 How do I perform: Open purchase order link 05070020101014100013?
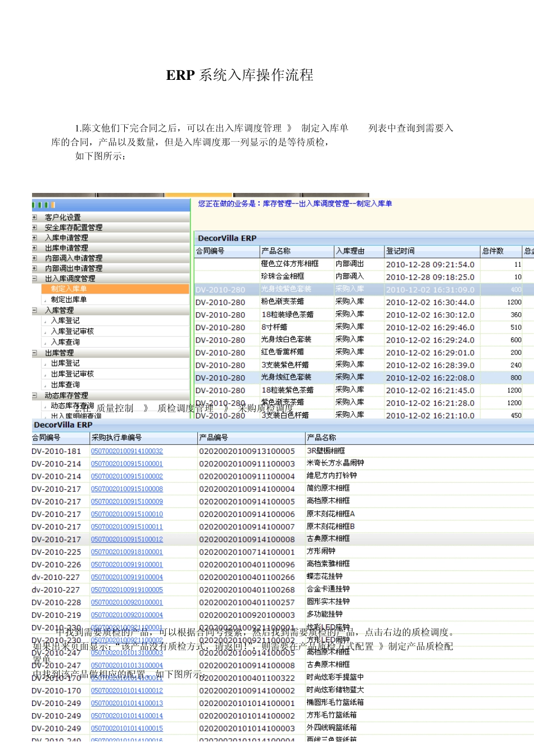point(127,703)
